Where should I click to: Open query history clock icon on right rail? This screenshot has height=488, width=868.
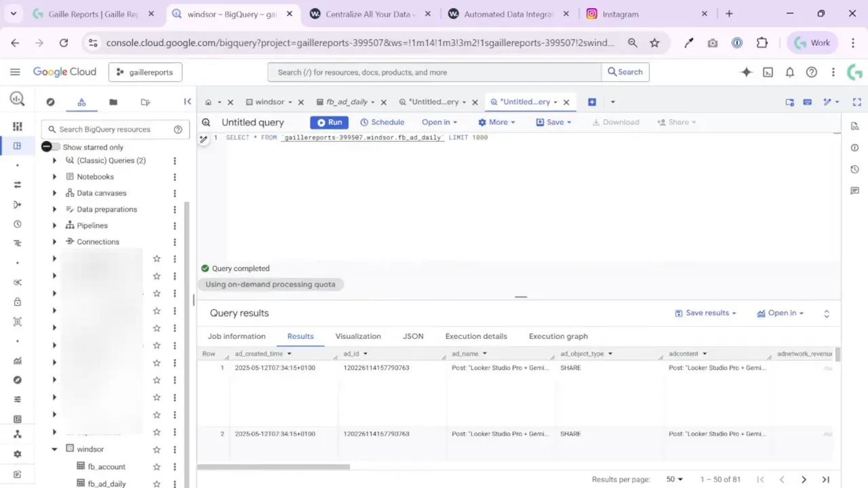coord(854,169)
